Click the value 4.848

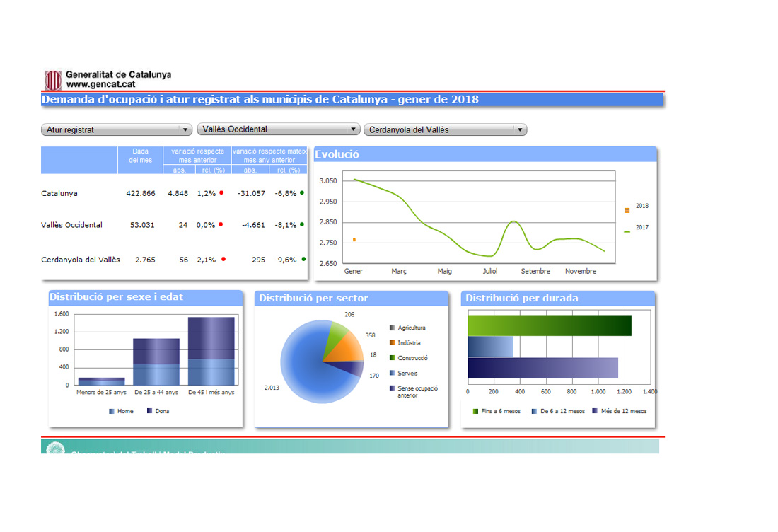[178, 193]
